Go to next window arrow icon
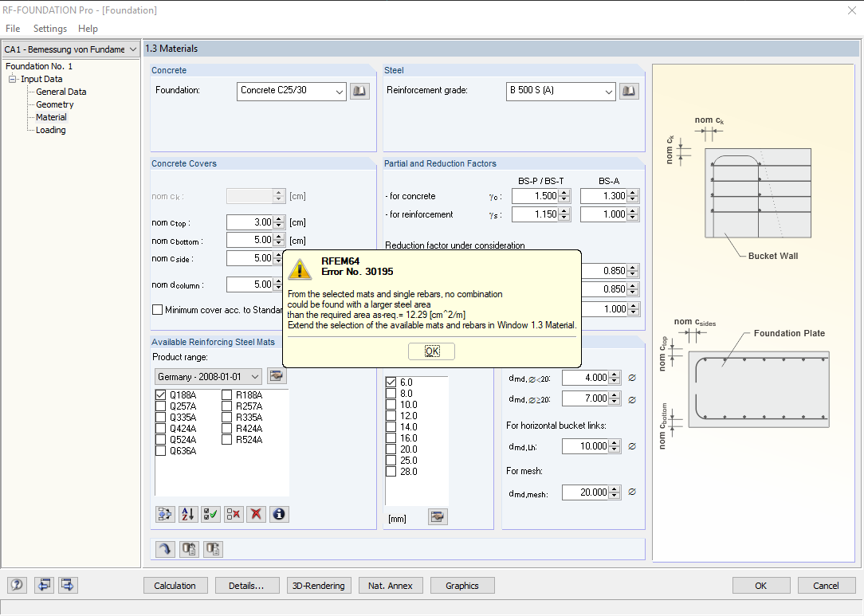This screenshot has height=616, width=864. (x=68, y=585)
